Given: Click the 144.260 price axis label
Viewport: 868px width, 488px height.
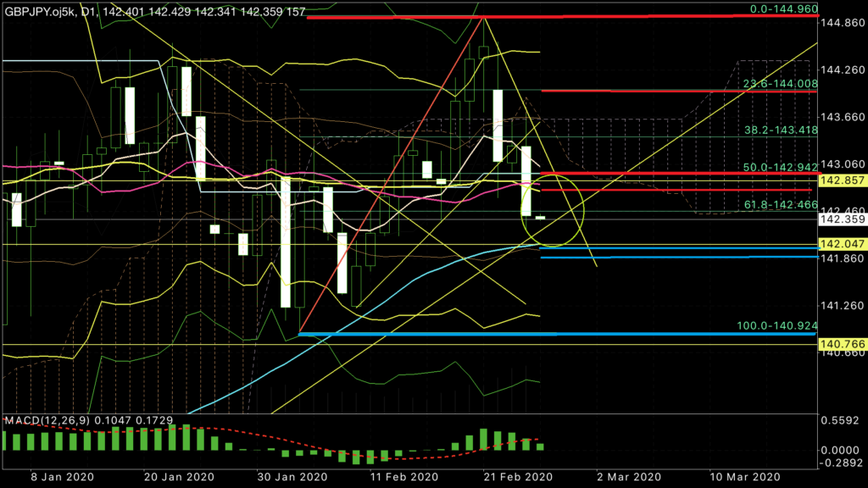Looking at the screenshot, I should [x=843, y=69].
